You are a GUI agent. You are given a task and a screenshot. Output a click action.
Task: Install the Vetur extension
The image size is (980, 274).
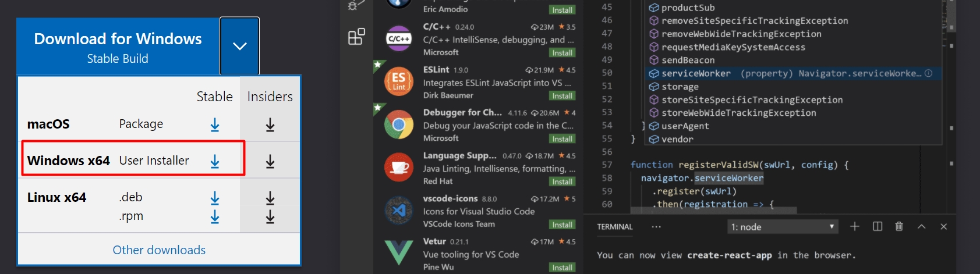pyautogui.click(x=562, y=268)
